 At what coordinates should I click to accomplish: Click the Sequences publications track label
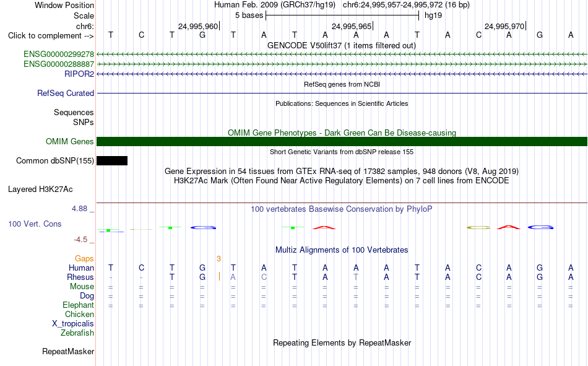coord(74,112)
